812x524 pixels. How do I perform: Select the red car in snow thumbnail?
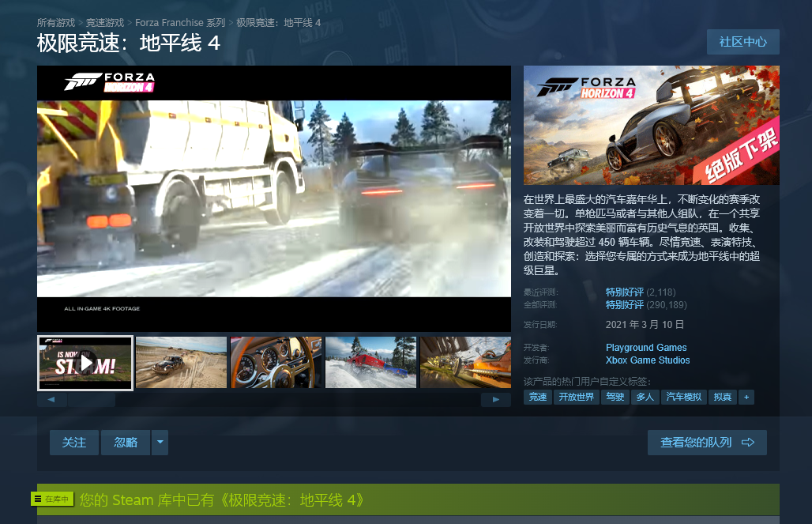coord(370,363)
